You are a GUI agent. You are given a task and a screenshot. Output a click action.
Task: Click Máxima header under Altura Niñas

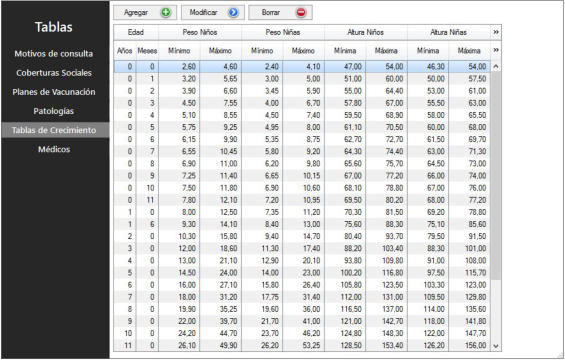click(x=470, y=51)
